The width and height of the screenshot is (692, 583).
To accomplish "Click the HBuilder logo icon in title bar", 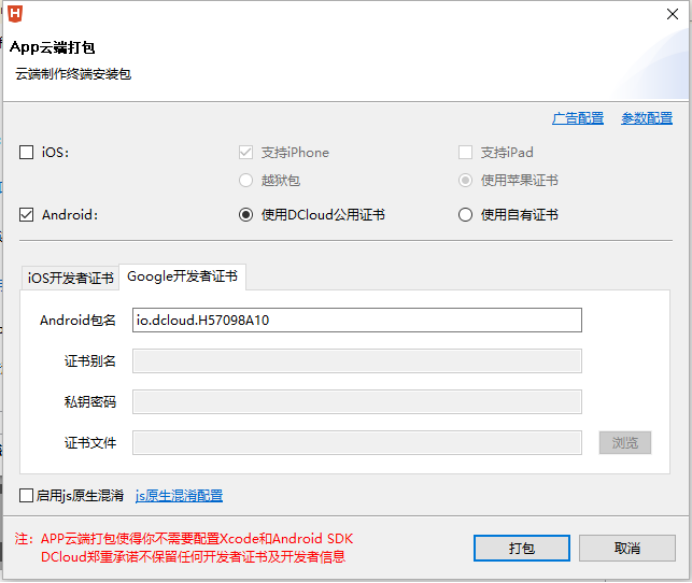I will 15,13.
